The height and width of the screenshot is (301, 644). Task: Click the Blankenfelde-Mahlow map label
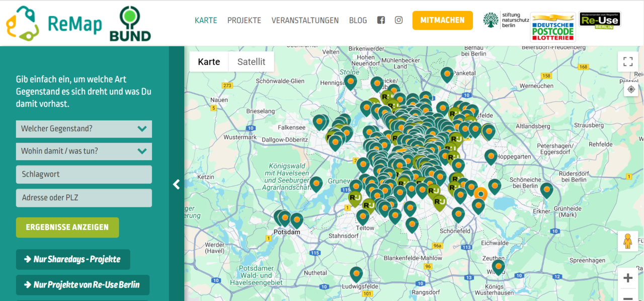pyautogui.click(x=413, y=258)
